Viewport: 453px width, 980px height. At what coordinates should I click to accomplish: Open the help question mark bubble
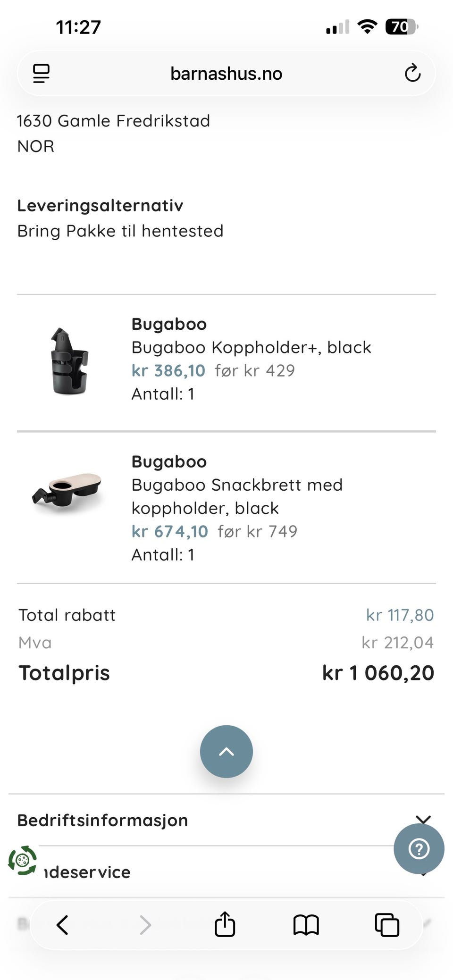click(x=419, y=848)
